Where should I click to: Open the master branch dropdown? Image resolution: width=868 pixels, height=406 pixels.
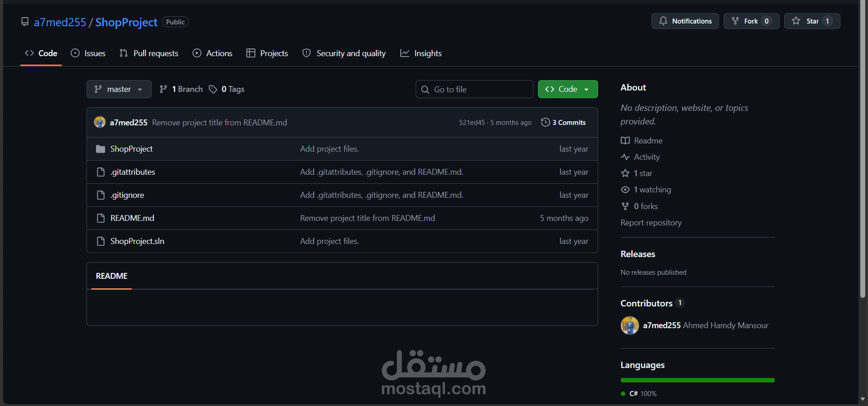[119, 89]
